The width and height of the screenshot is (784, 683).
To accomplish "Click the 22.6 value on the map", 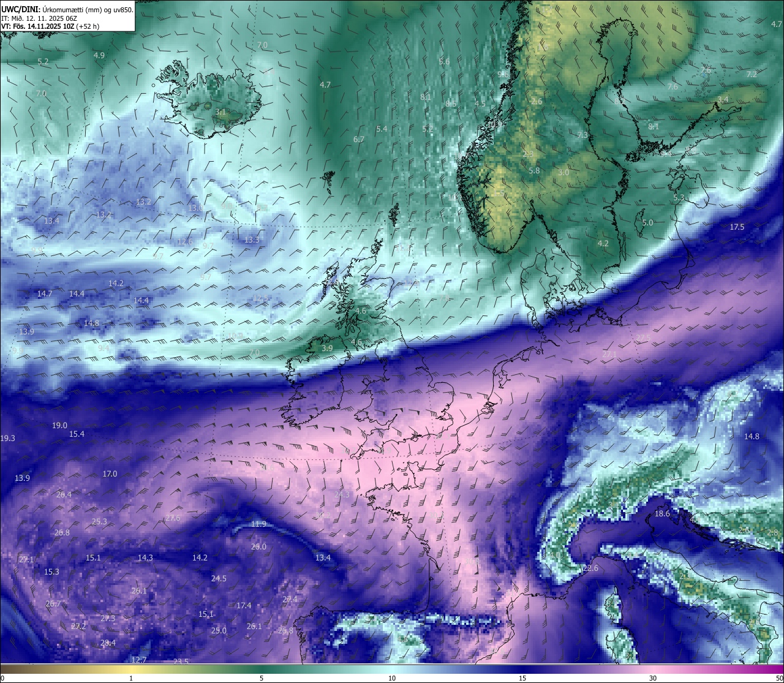I will (590, 568).
